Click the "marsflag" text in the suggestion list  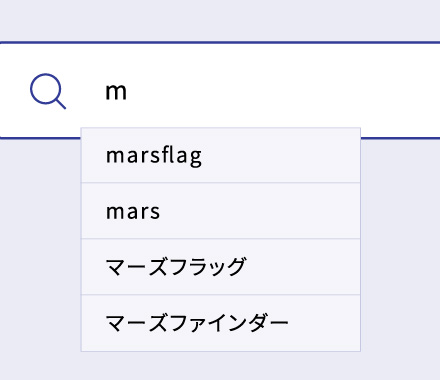tap(154, 156)
